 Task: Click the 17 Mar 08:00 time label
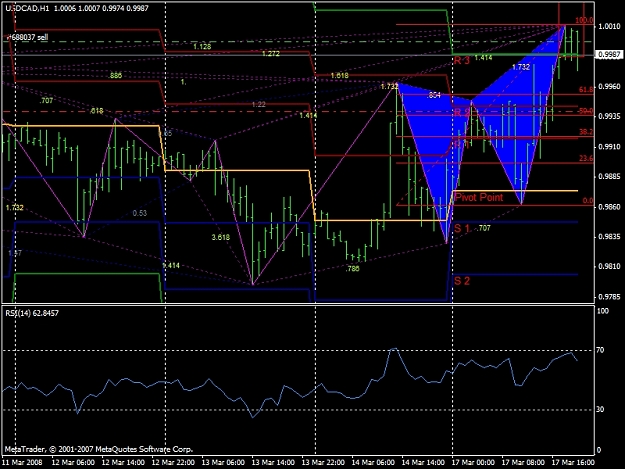click(523, 463)
